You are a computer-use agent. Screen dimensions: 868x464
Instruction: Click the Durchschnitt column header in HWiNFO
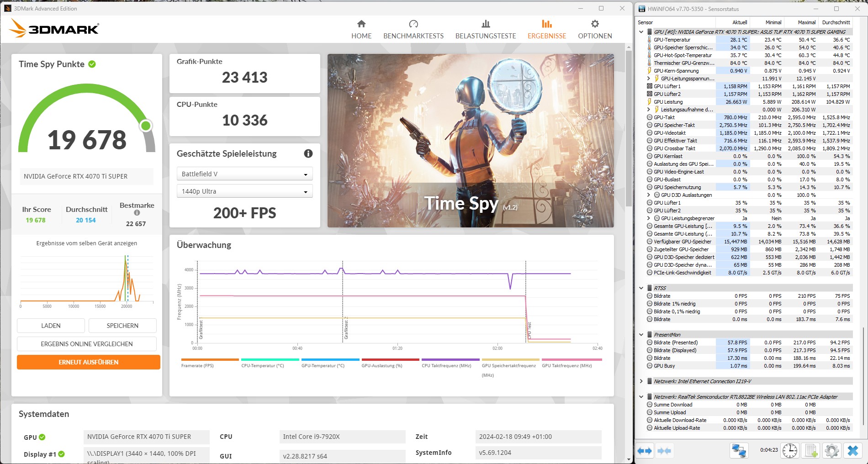(836, 22)
